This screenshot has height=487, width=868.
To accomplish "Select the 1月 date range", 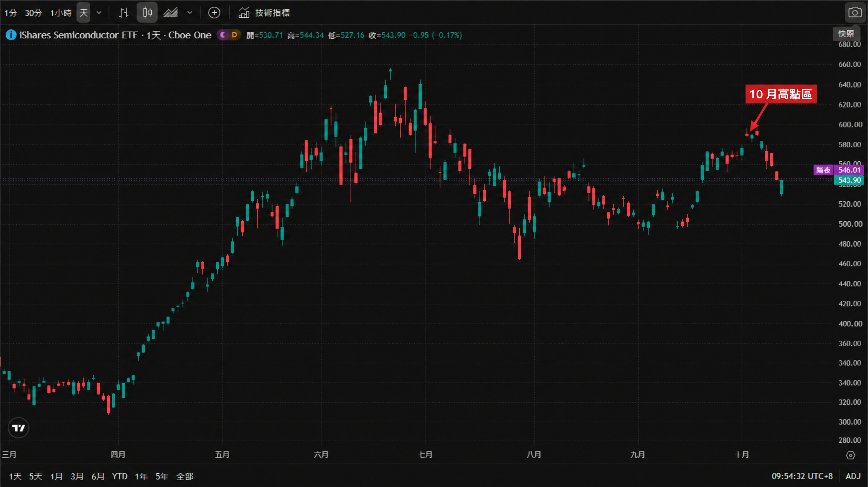I will coord(56,476).
